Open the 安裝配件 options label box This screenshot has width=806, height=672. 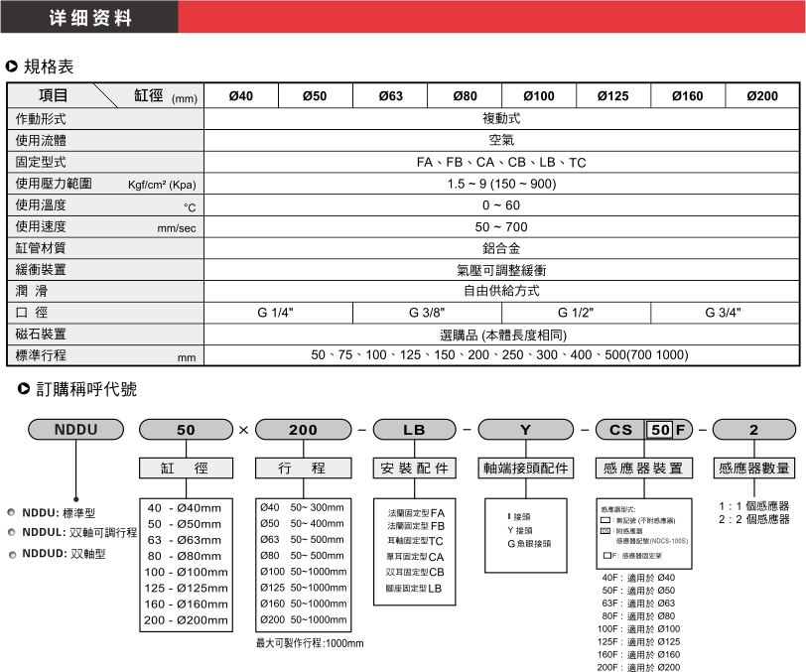click(x=414, y=468)
